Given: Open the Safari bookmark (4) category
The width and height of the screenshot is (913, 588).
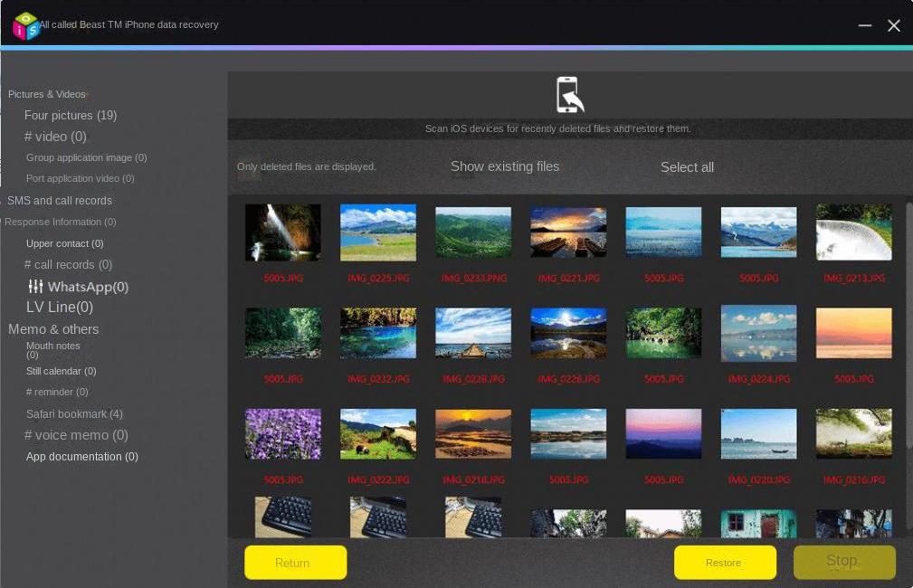Looking at the screenshot, I should point(74,414).
